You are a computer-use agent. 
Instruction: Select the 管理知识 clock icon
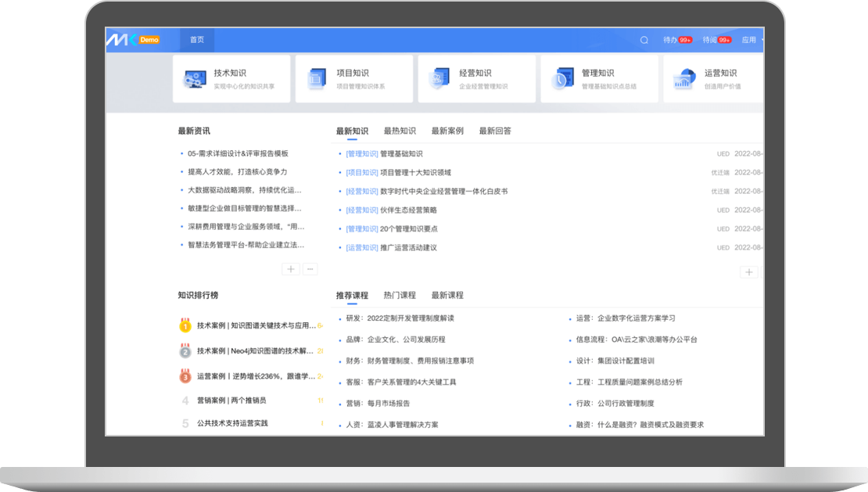click(x=561, y=79)
